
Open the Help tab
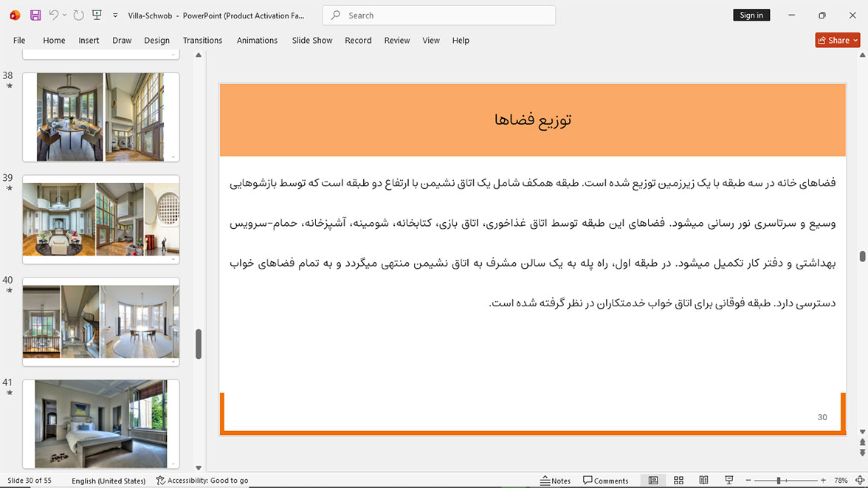tap(461, 41)
